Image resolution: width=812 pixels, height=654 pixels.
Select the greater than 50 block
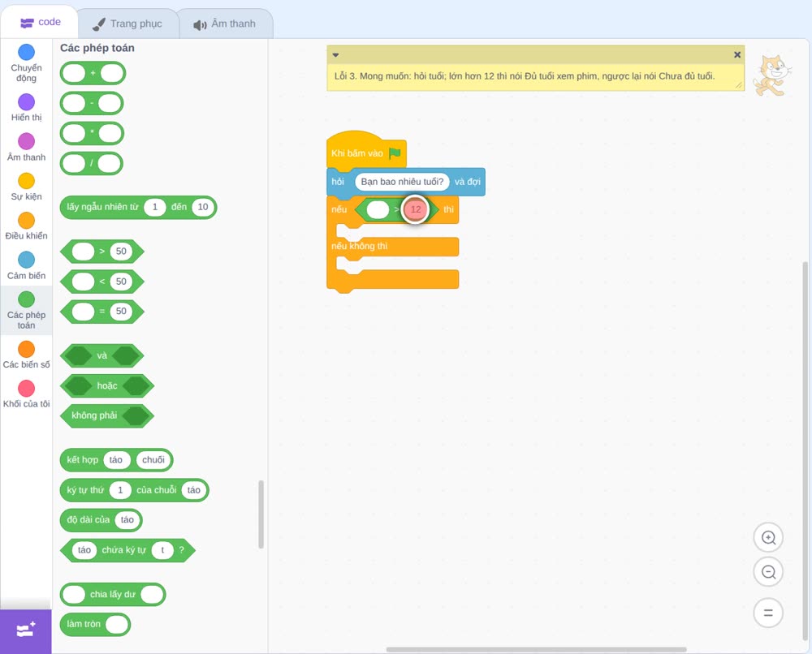click(x=102, y=252)
